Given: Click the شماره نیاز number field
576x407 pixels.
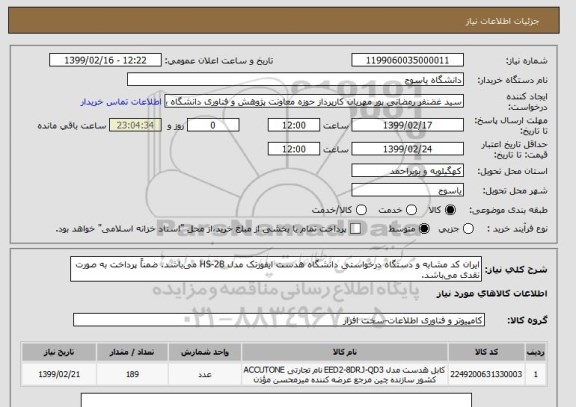Looking at the screenshot, I should pos(407,60).
